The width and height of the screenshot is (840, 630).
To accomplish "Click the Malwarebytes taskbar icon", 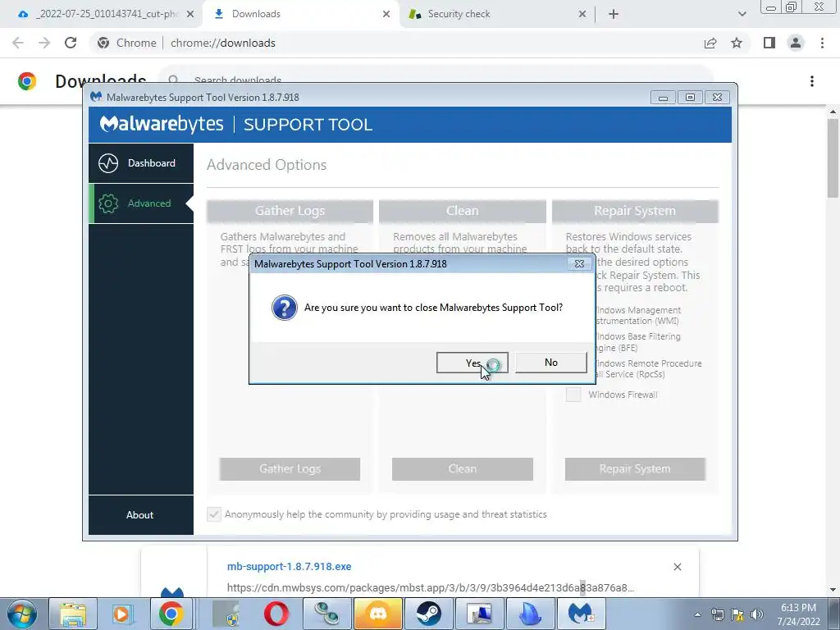I will click(580, 614).
